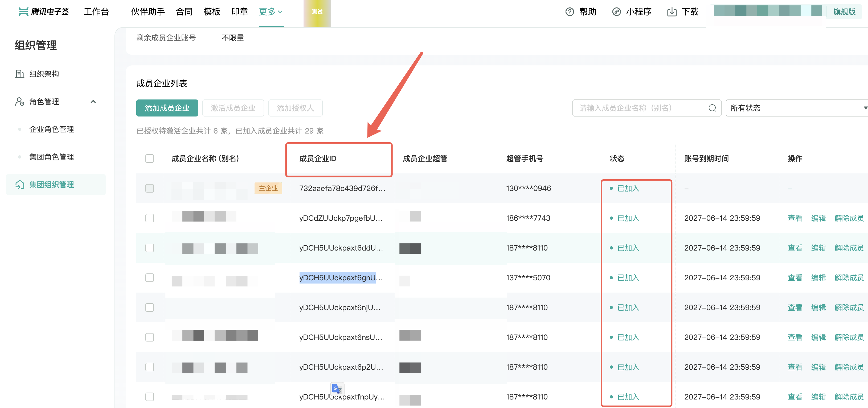868x408 pixels.
Task: Check the row with phone 137****5070
Action: click(150, 278)
